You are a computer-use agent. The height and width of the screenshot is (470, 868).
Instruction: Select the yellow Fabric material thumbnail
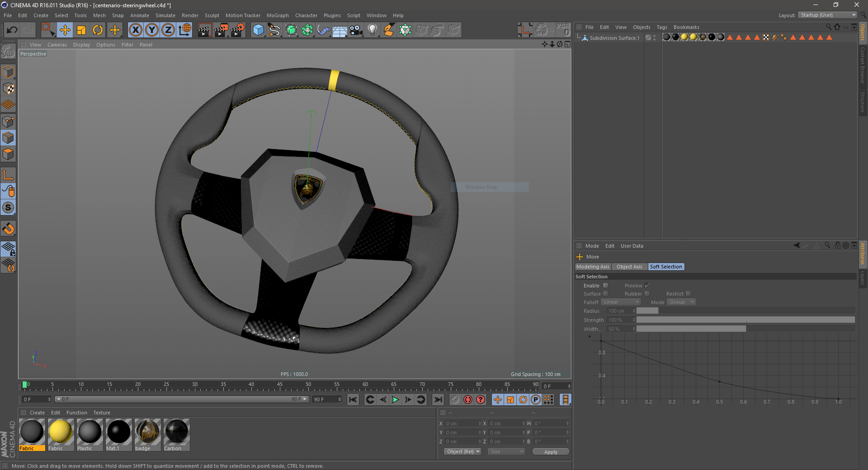tap(61, 434)
